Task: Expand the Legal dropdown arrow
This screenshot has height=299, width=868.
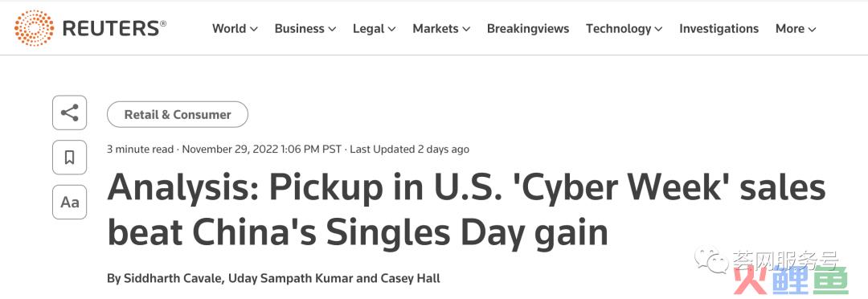Action: 391,30
